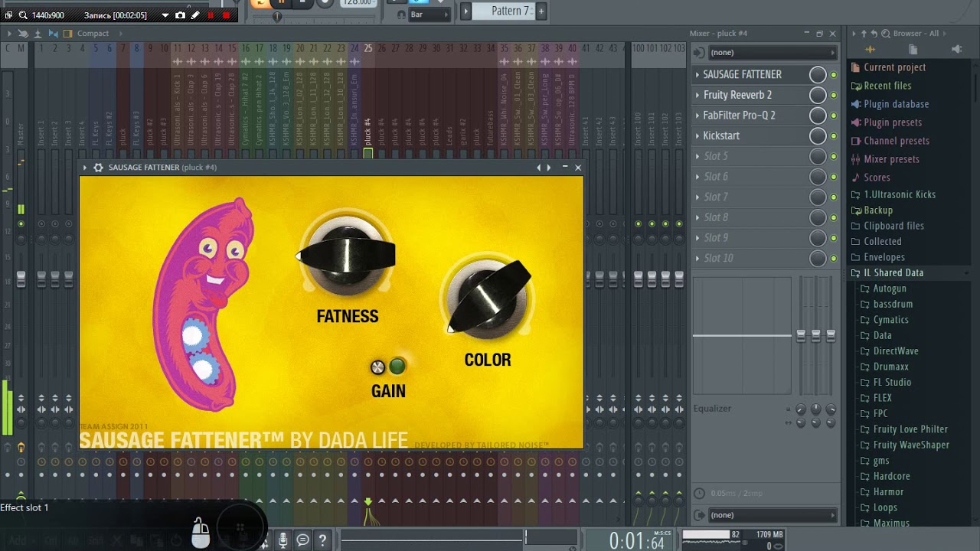The image size is (980, 551).
Task: Click the Pattern 7 selector
Action: pyautogui.click(x=503, y=11)
